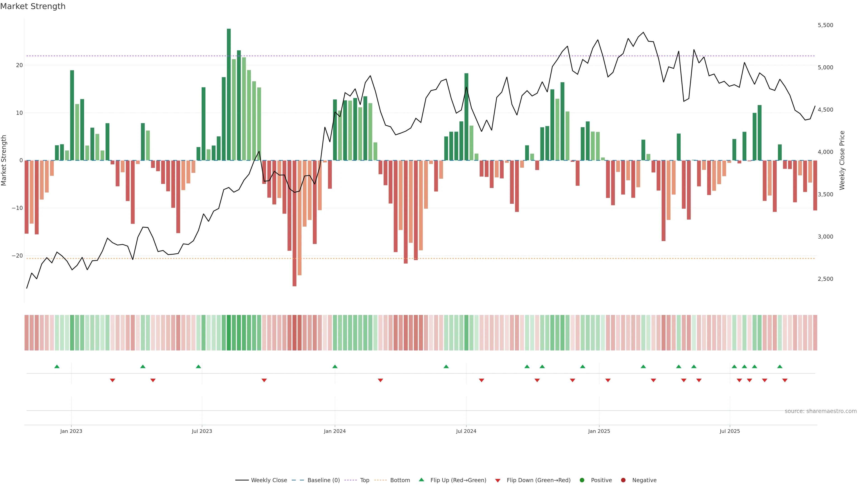Click the darkest green heat-strip cell

pos(229,333)
